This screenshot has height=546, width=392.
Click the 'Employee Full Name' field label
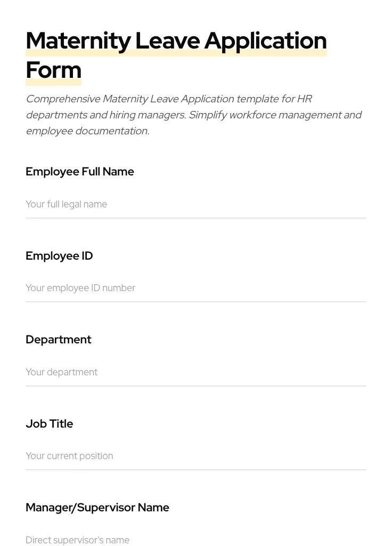point(80,172)
